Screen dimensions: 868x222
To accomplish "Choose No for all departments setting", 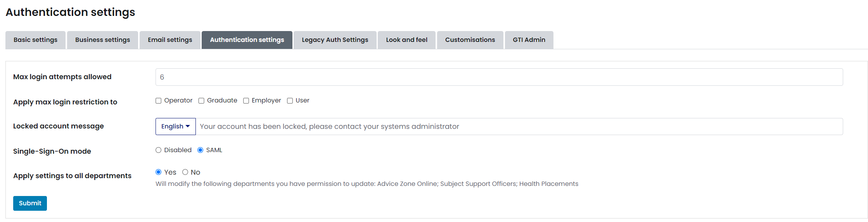I will (x=185, y=172).
